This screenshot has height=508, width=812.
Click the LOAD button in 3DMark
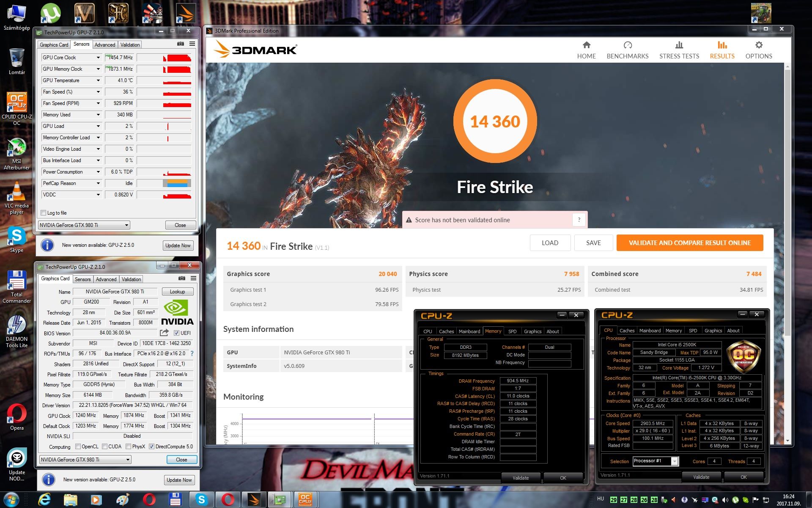tap(550, 243)
